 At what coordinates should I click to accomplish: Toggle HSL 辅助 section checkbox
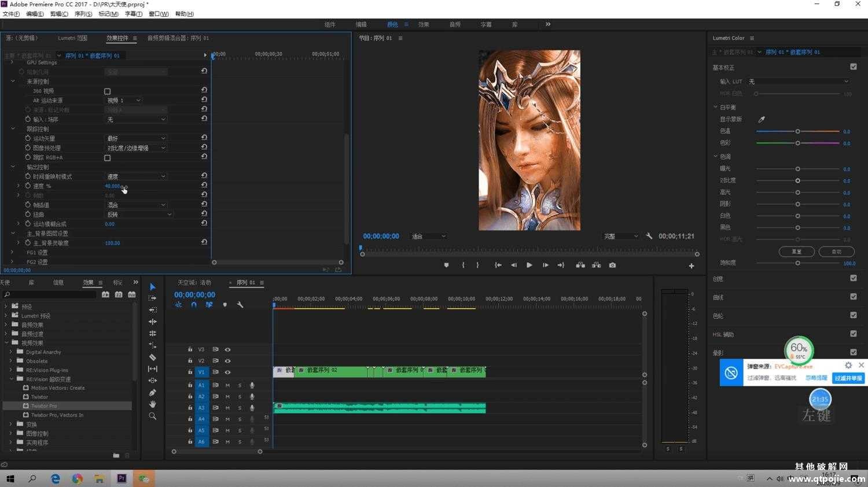click(854, 334)
